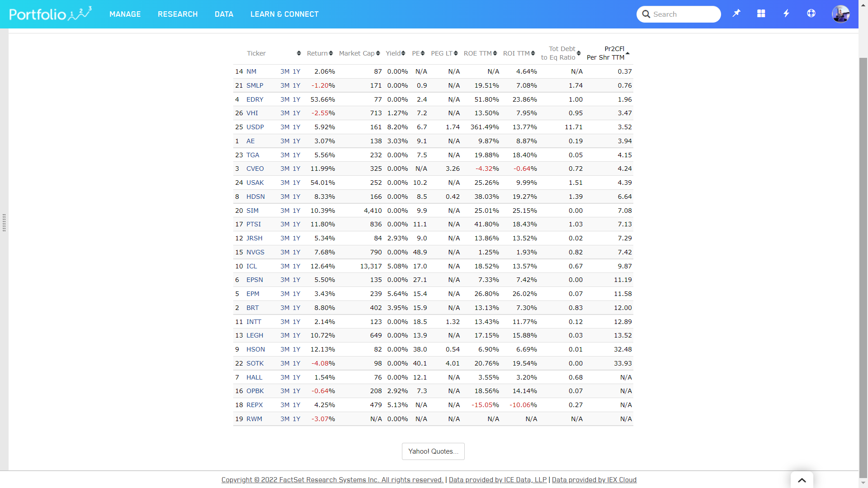Sort table by ROE TTM column
The height and width of the screenshot is (488, 868).
coord(480,53)
